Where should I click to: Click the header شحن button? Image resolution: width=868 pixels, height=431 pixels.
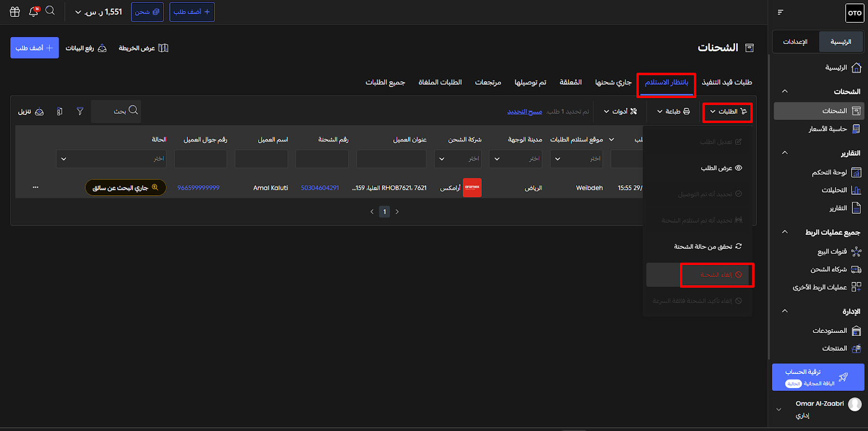click(x=147, y=12)
